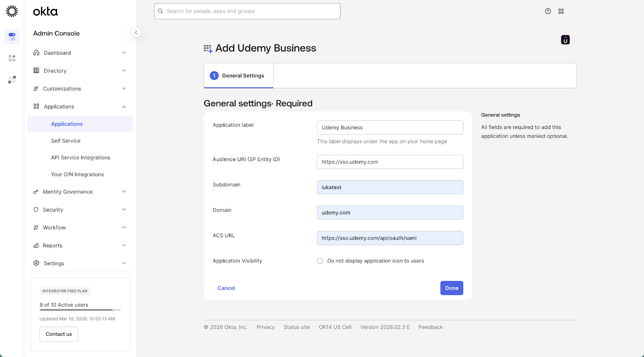Expand the Settings menu chevron
644x357 pixels.
tap(124, 263)
